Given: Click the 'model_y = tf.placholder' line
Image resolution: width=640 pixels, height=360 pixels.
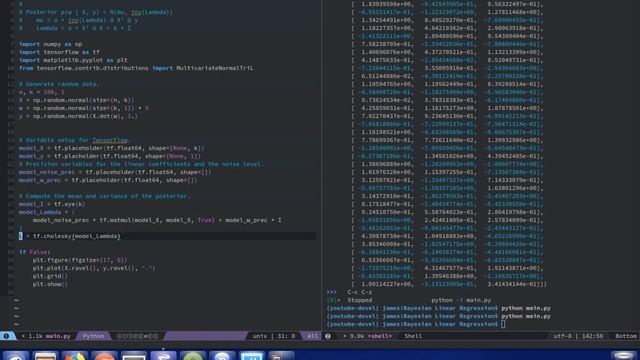Looking at the screenshot, I should pyautogui.click(x=109, y=156).
